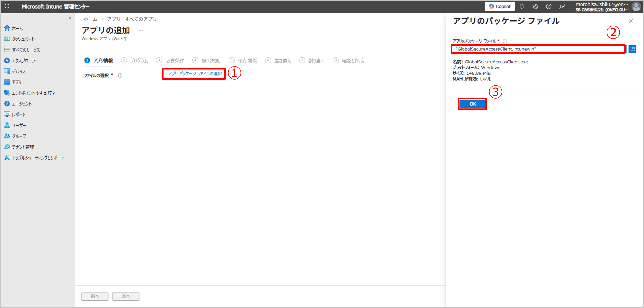Image resolution: width=644 pixels, height=308 pixels.
Task: Open the settings gear icon
Action: coord(535,6)
